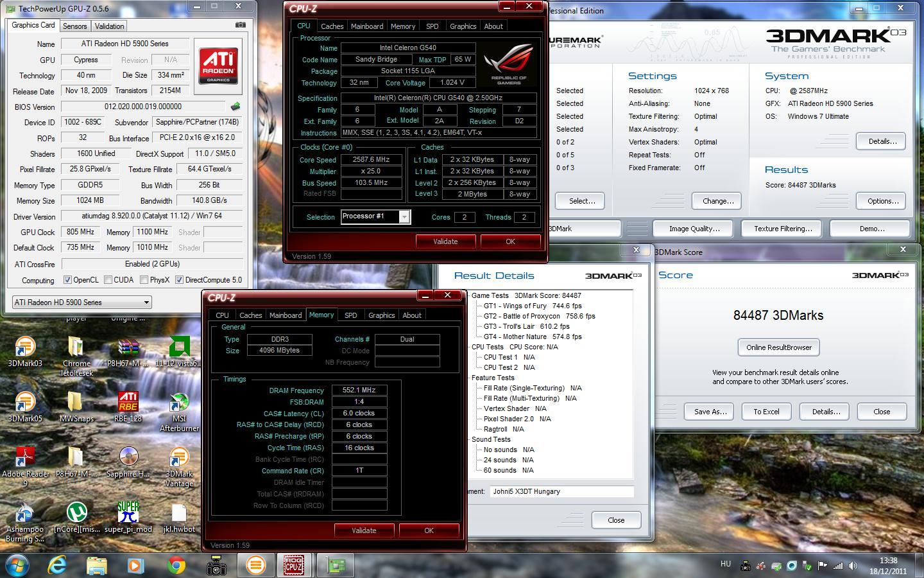The width and height of the screenshot is (924, 578).
Task: Select the Sound Tests tree row
Action: tap(491, 439)
